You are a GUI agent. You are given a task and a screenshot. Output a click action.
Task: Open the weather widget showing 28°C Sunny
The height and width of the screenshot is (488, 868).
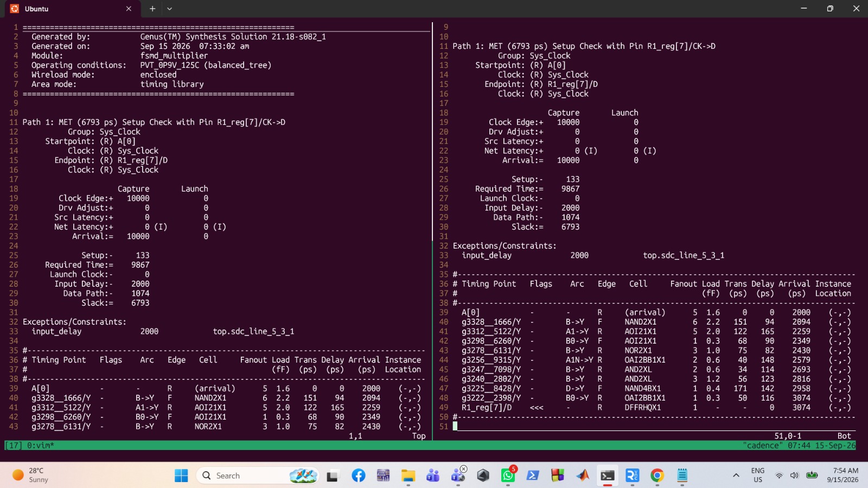point(31,476)
